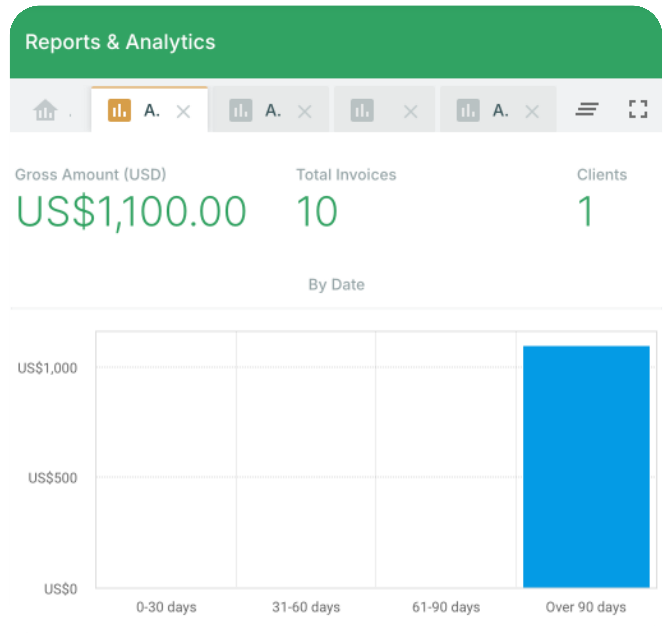Open the tab list menu icon

pyautogui.click(x=587, y=109)
